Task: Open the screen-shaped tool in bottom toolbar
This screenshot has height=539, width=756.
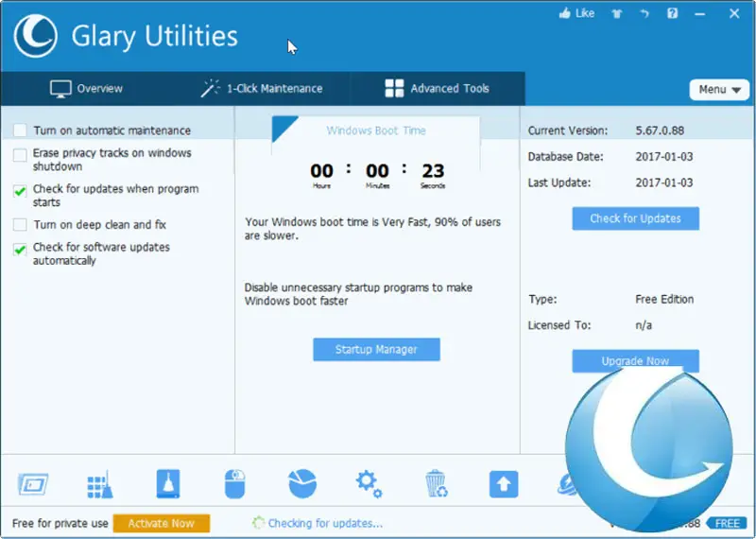Action: [x=33, y=484]
